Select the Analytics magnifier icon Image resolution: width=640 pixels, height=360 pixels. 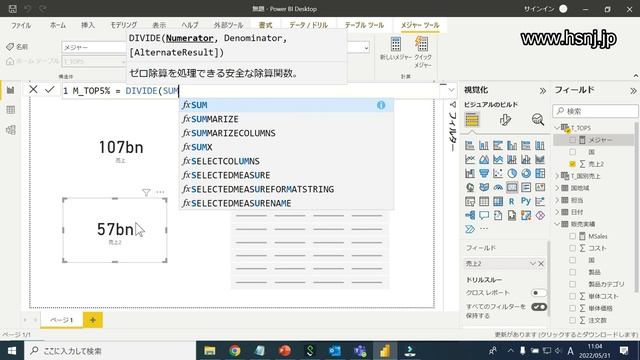click(538, 120)
